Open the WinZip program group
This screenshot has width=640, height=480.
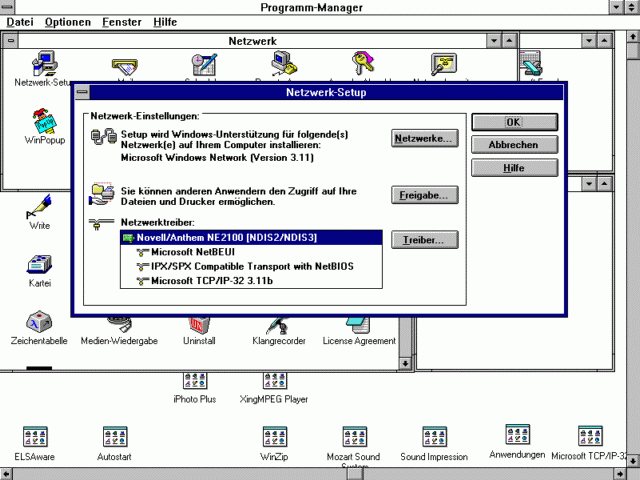(x=275, y=438)
